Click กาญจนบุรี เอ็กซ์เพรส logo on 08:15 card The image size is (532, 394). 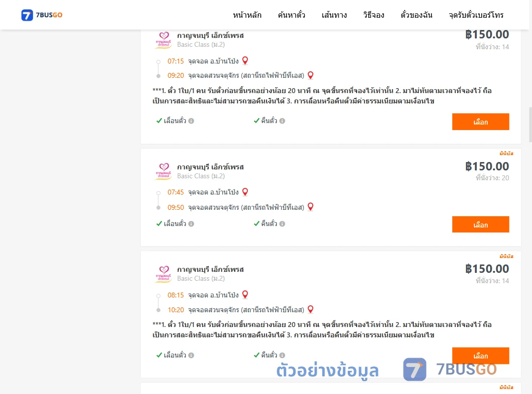(164, 274)
